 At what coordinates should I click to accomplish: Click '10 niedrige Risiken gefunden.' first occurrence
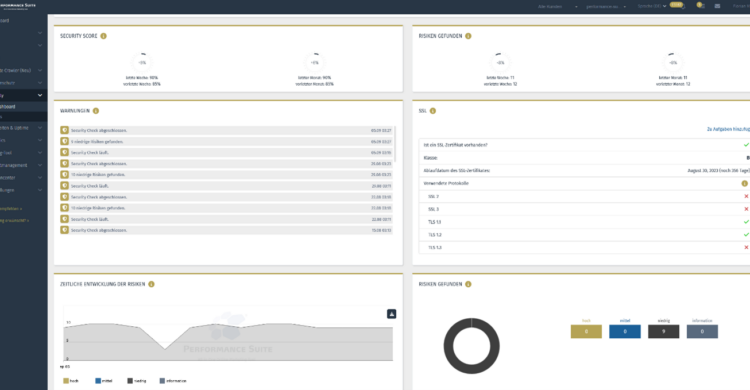click(x=98, y=175)
